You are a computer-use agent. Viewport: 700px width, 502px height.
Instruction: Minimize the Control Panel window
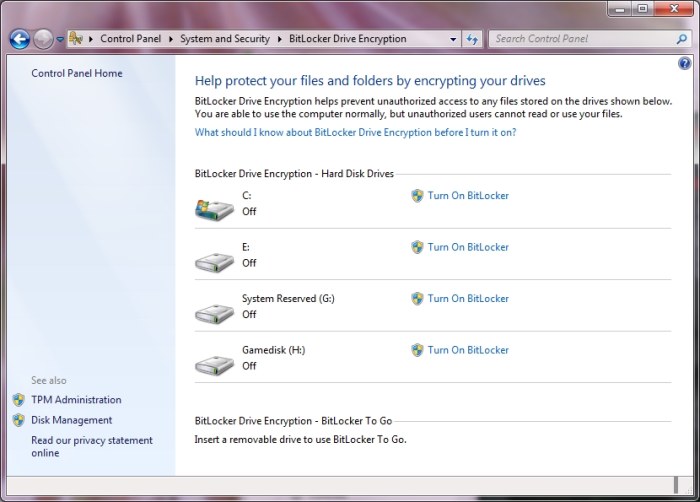click(x=620, y=9)
